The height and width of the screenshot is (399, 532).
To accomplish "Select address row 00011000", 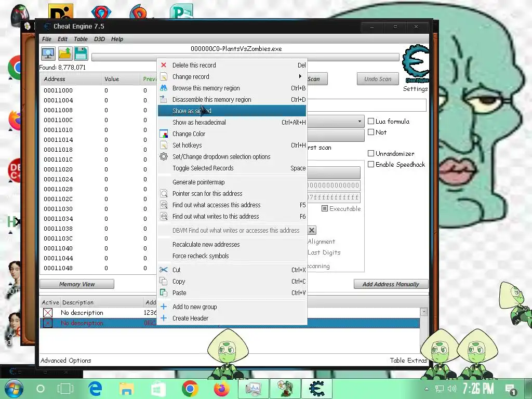I will tap(98, 90).
